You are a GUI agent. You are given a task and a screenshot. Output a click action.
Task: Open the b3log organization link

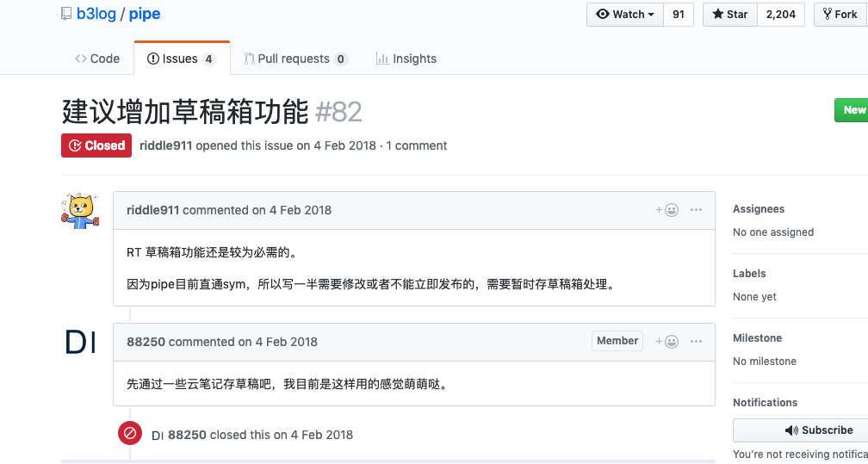point(96,14)
